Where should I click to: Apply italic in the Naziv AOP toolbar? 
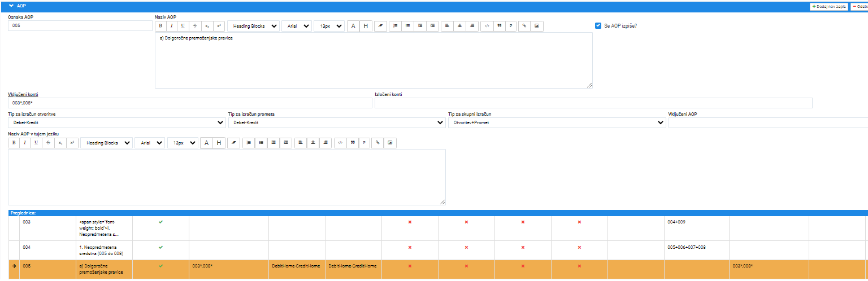tap(172, 26)
